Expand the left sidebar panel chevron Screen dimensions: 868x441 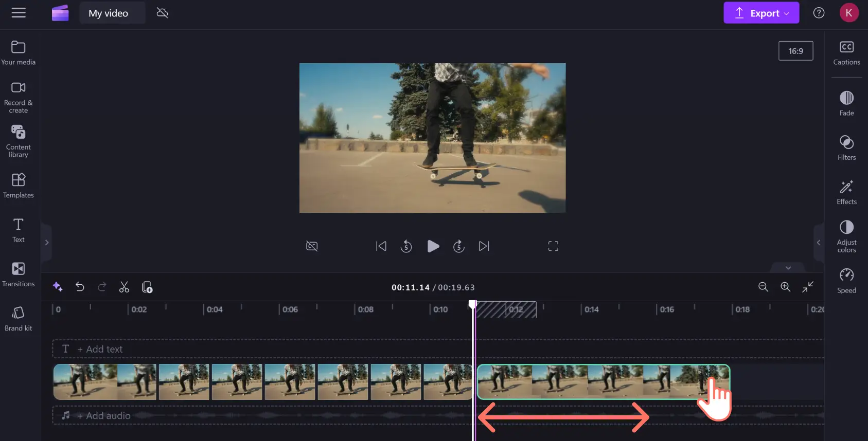pos(47,242)
